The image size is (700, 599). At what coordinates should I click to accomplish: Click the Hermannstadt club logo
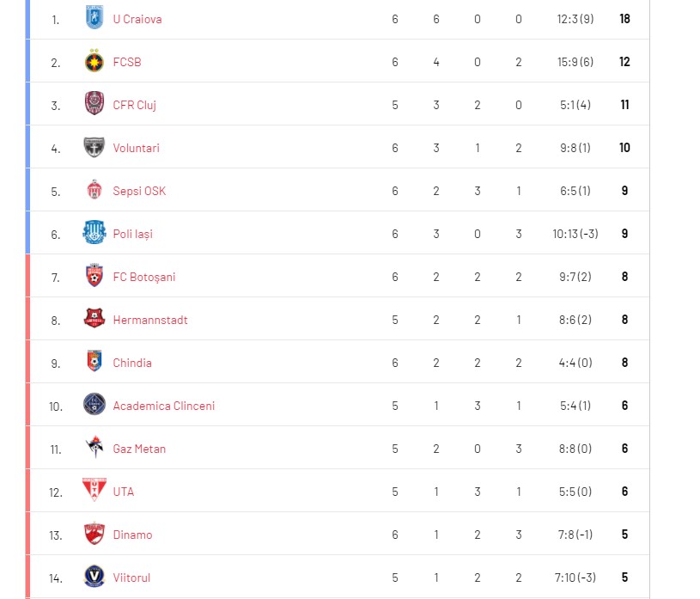click(94, 320)
